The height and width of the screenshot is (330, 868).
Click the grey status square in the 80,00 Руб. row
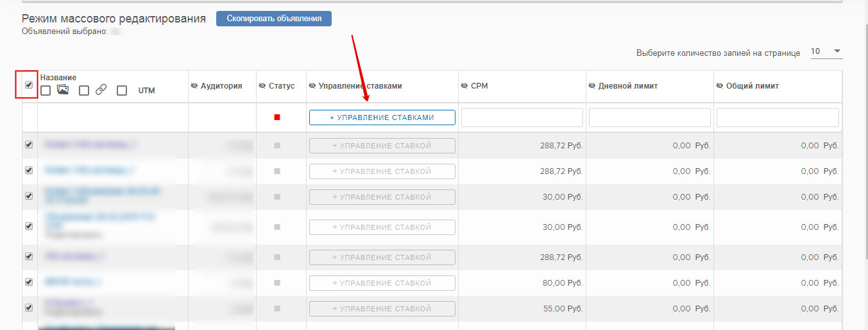pos(277,282)
